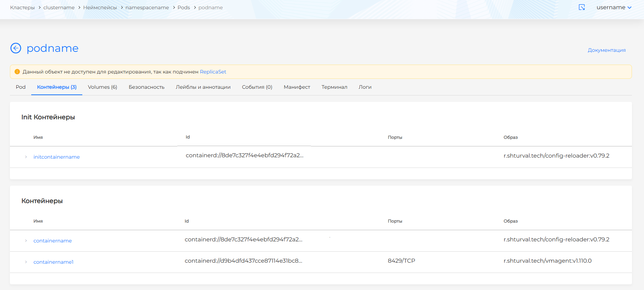Open the Лейблы и аннотации tab
This screenshot has height=290, width=644.
click(x=203, y=87)
